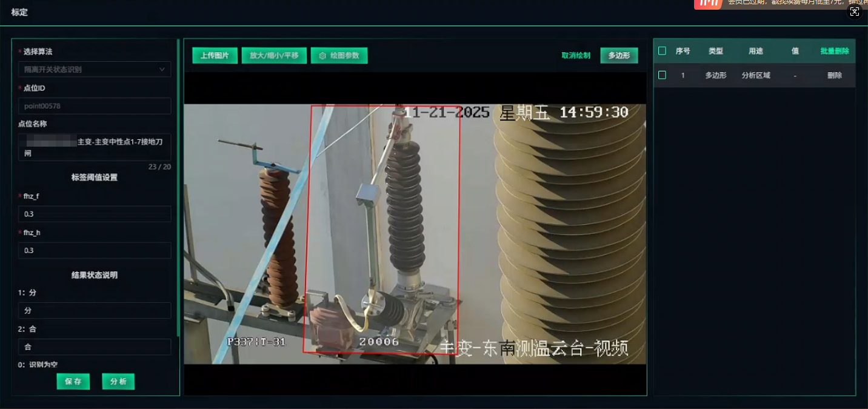
Task: Click the 分析 button
Action: [x=118, y=382]
